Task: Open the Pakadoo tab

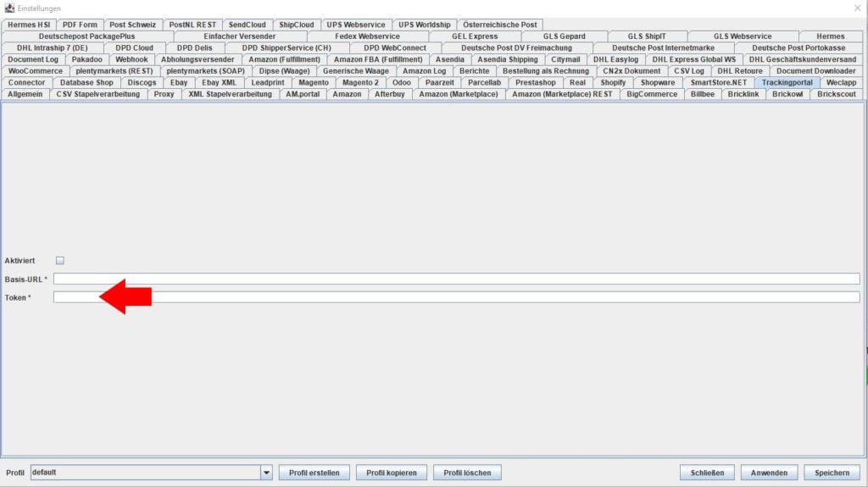Action: pos(87,60)
